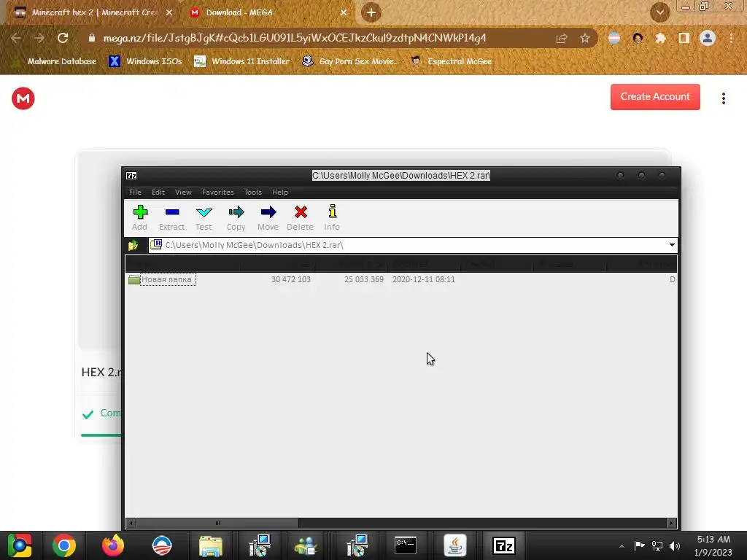The height and width of the screenshot is (560, 747).
Task: Click the Create Account button
Action: pyautogui.click(x=655, y=97)
